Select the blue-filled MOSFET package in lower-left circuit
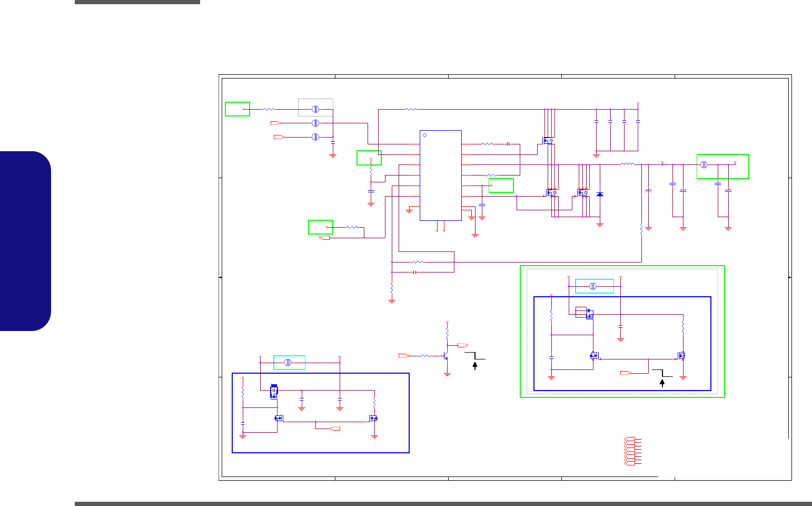Image resolution: width=812 pixels, height=506 pixels. click(274, 392)
